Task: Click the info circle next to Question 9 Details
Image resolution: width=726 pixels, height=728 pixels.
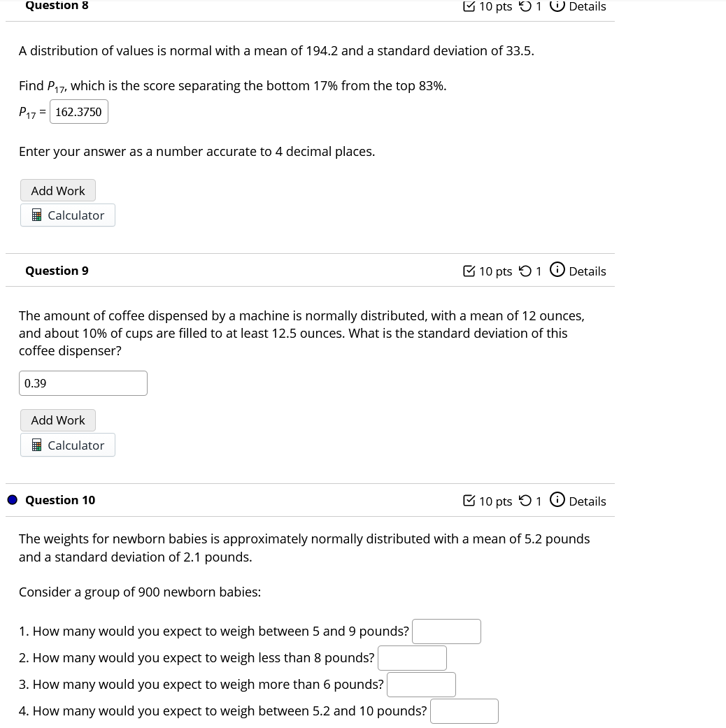Action: coord(557,269)
